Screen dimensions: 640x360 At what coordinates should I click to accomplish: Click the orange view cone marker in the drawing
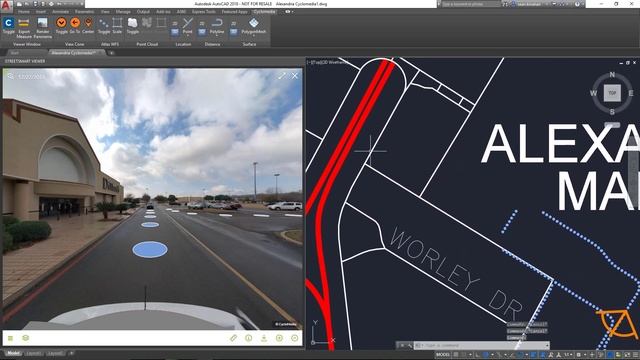click(x=618, y=324)
